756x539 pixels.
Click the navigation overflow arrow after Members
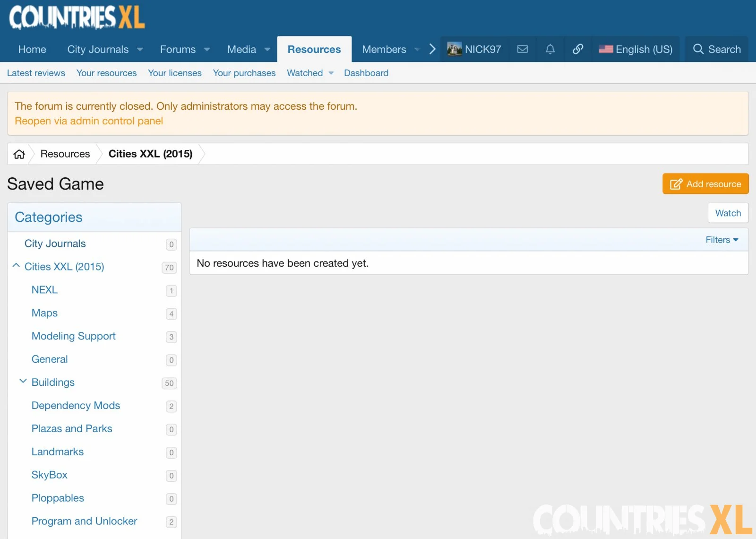[x=432, y=49]
